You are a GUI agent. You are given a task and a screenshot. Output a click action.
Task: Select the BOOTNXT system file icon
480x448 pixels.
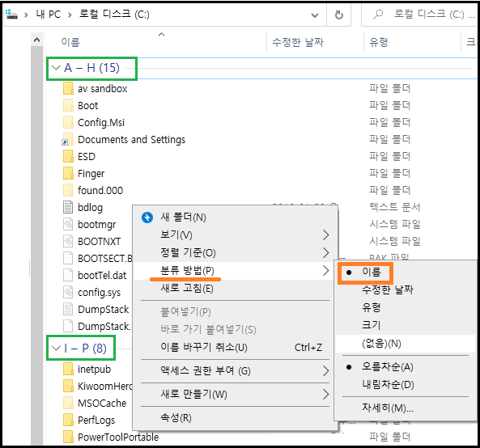(68, 241)
